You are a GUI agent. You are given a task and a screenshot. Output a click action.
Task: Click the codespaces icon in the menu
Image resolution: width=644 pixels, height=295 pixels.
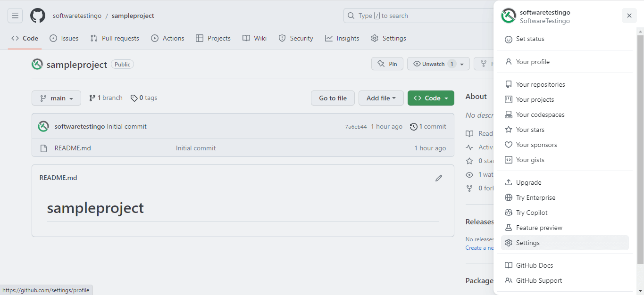coord(509,115)
